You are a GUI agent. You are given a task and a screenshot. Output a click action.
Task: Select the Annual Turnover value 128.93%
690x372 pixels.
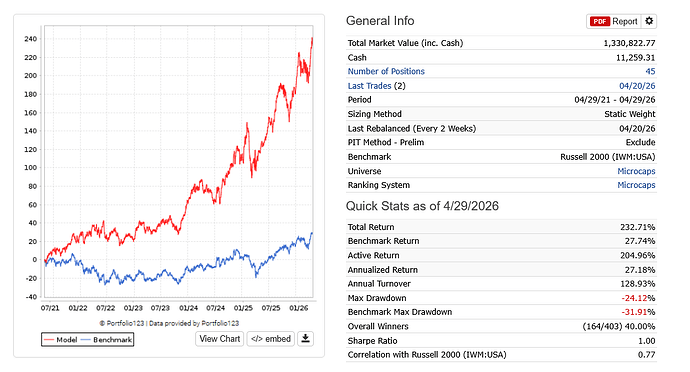point(638,284)
